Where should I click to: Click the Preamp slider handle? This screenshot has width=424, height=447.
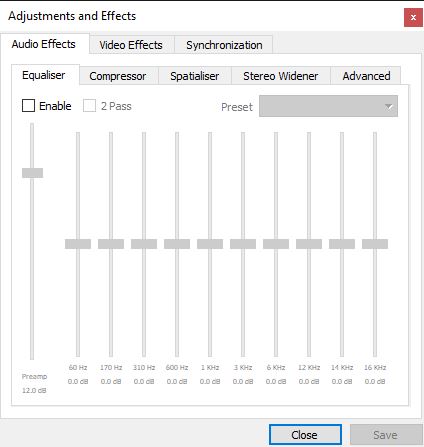tap(32, 173)
